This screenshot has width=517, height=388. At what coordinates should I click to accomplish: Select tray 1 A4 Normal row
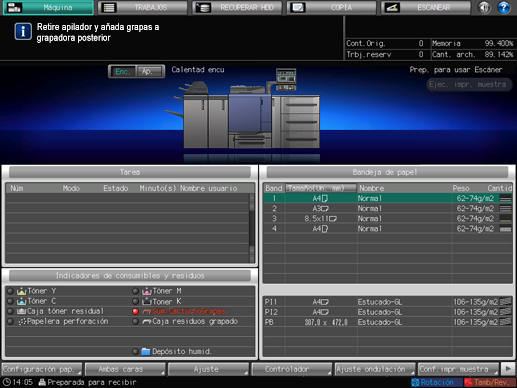[x=388, y=198]
